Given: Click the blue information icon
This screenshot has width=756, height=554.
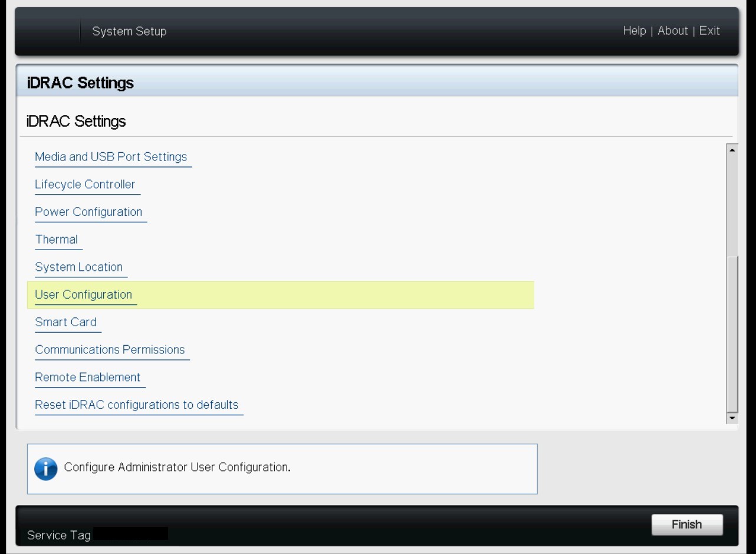Looking at the screenshot, I should point(46,469).
